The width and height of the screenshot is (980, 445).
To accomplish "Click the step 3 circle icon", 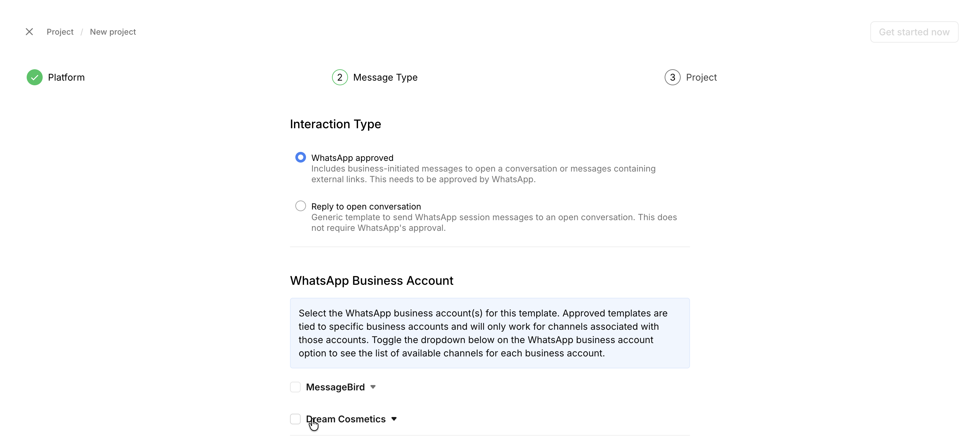I will 672,78.
